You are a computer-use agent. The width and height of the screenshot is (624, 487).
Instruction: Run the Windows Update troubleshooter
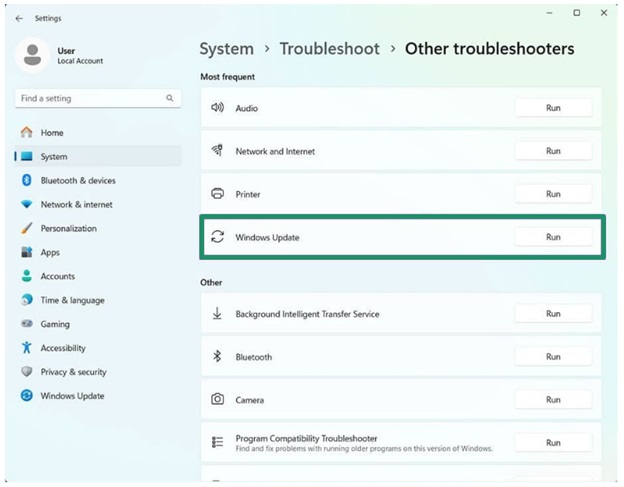point(553,237)
